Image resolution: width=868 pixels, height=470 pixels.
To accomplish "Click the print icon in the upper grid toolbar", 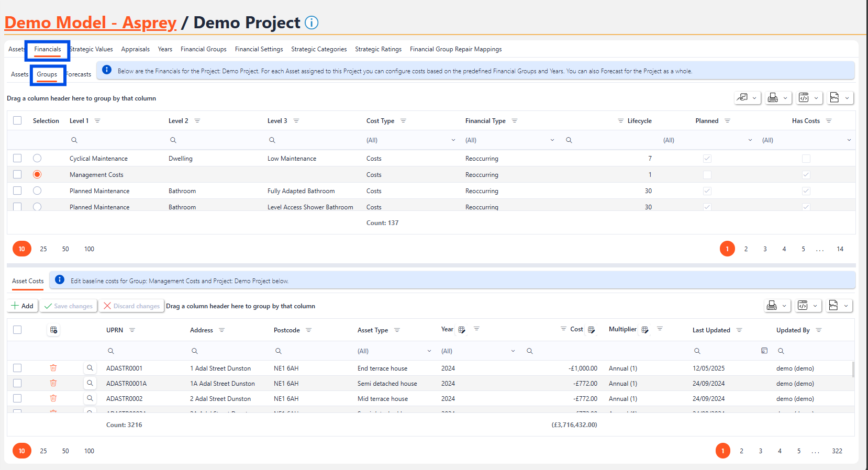I will click(772, 98).
